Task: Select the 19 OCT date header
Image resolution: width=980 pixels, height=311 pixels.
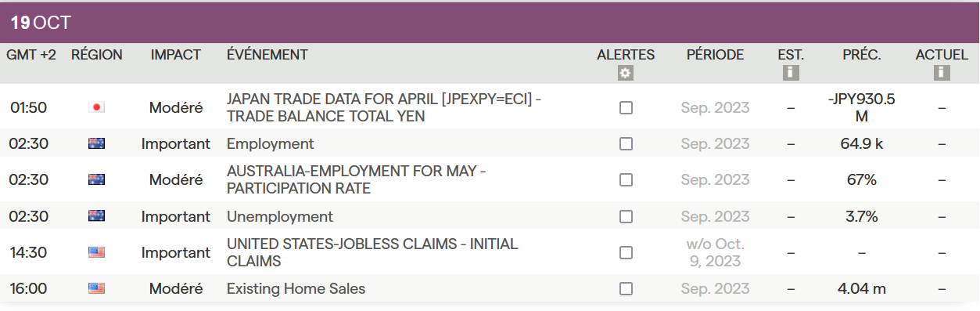Action: [41, 23]
